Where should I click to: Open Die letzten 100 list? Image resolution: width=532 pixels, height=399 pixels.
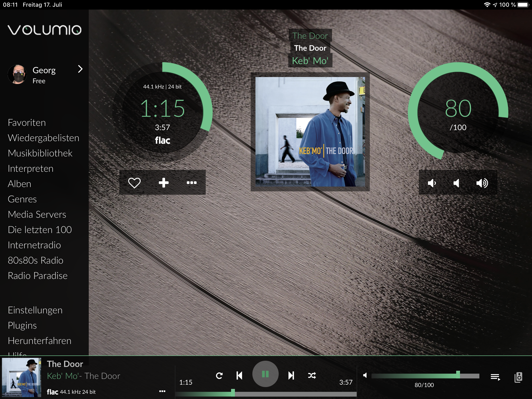coord(40,230)
